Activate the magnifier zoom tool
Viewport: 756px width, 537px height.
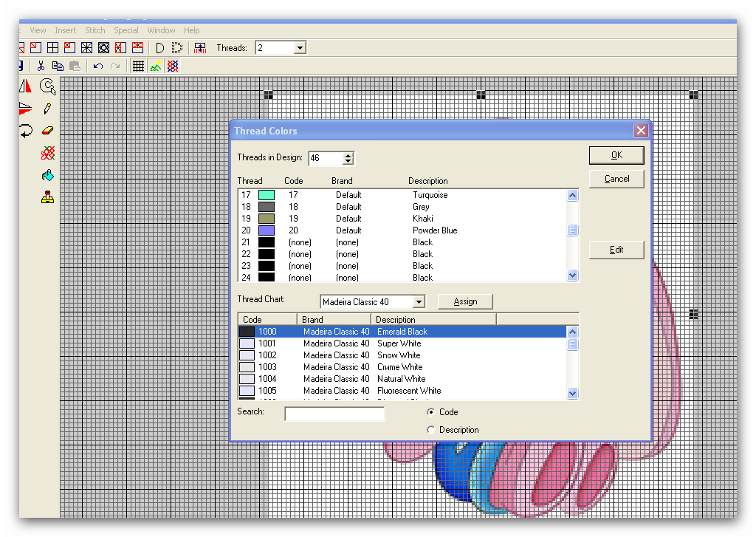point(48,87)
